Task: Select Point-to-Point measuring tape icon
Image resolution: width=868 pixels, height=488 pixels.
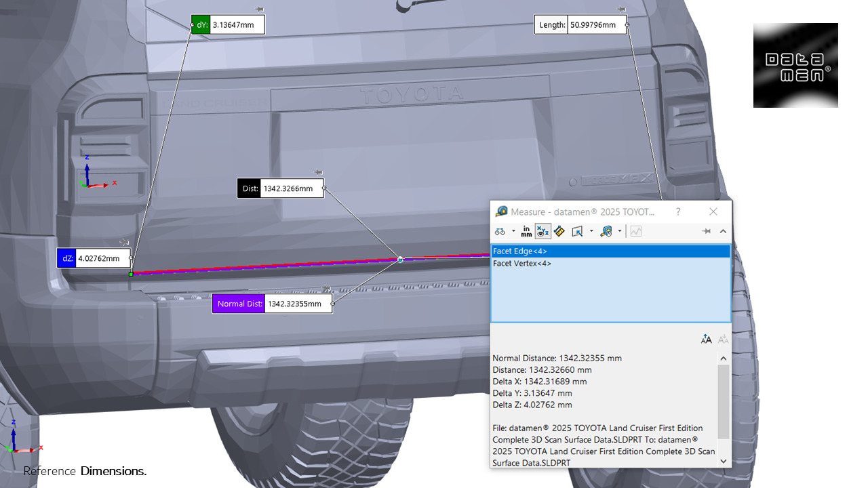Action: pyautogui.click(x=559, y=231)
